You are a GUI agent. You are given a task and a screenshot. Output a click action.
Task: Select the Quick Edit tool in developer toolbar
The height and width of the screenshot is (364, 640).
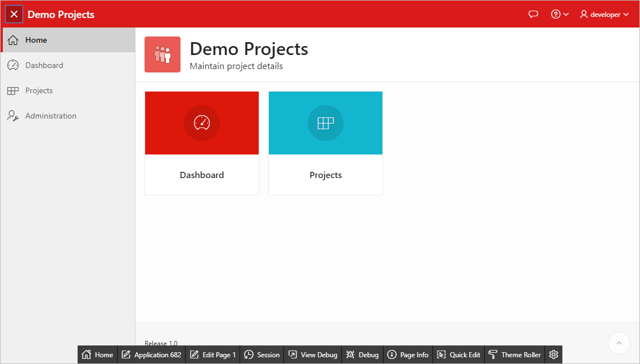pos(458,354)
